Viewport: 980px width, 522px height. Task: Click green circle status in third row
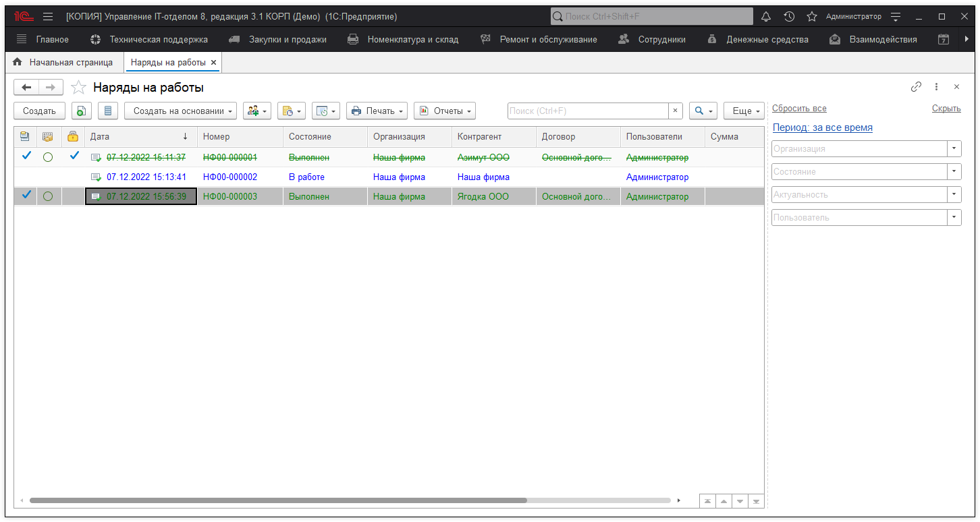48,196
